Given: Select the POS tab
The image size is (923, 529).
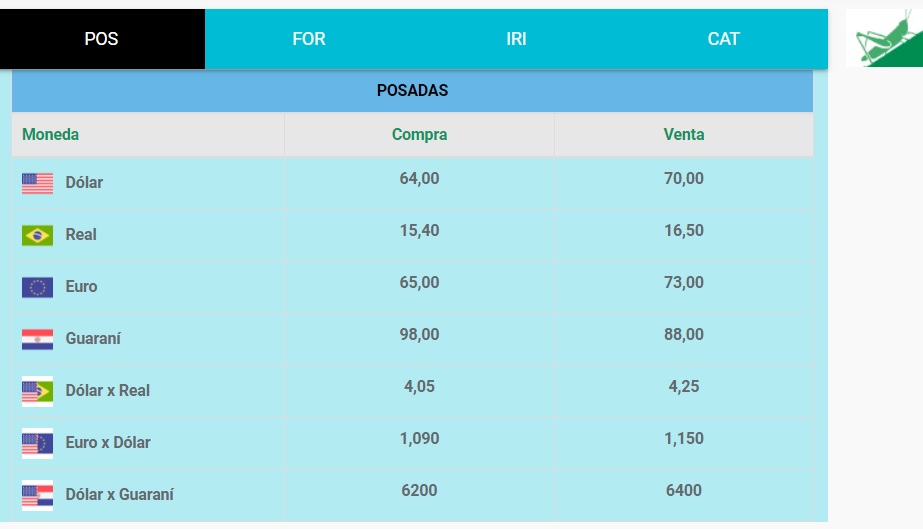Looking at the screenshot, I should coord(101,39).
